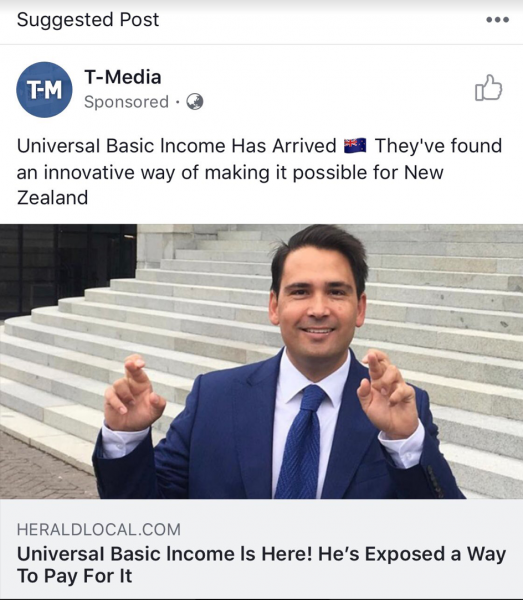Screen dimensions: 523x600
Task: Click the globe public audience icon
Action: coord(194,102)
